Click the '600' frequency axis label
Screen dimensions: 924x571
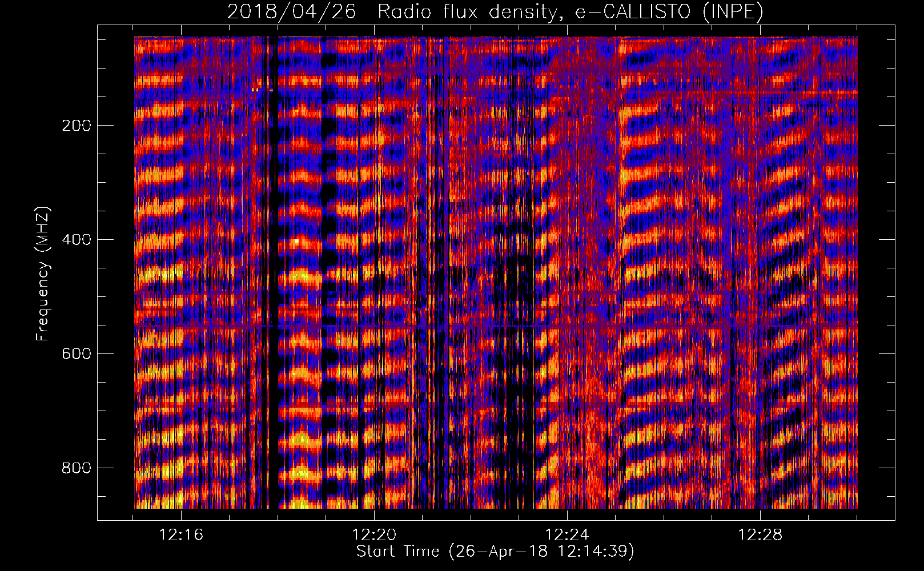(x=77, y=353)
